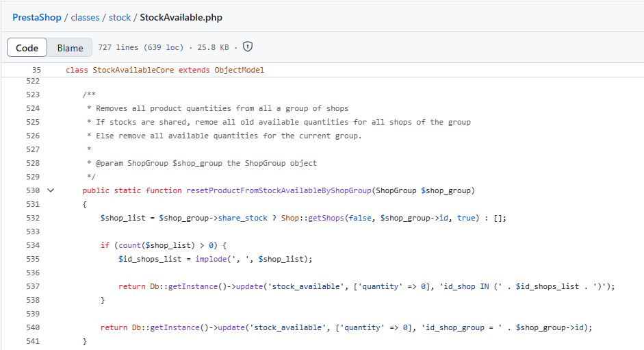
Task: Click the shield security icon
Action: click(248, 47)
